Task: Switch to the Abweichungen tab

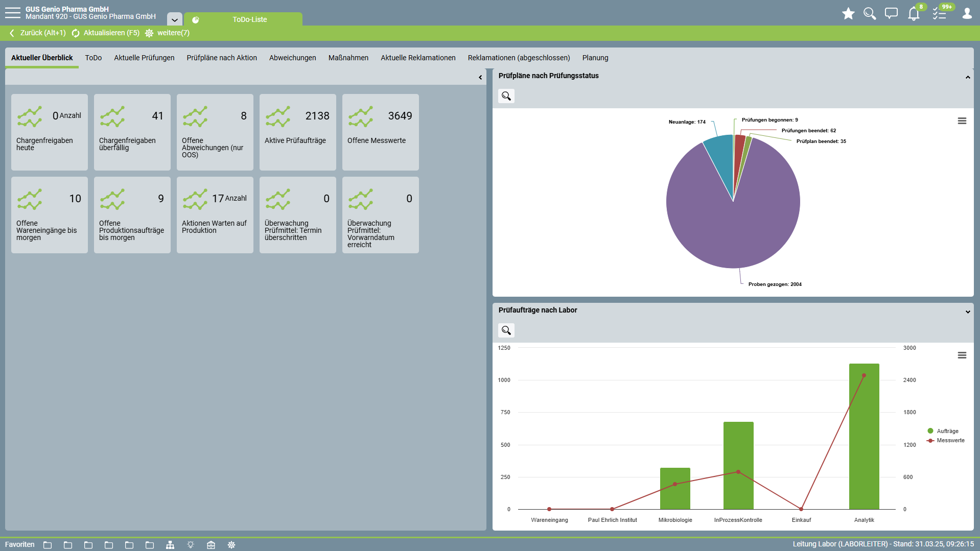Action: pos(292,58)
